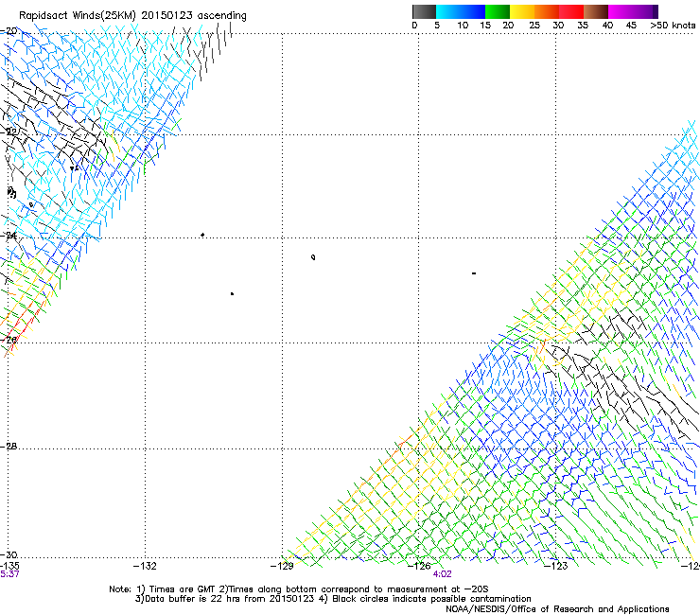Click the '45' legend scale label

(631, 26)
